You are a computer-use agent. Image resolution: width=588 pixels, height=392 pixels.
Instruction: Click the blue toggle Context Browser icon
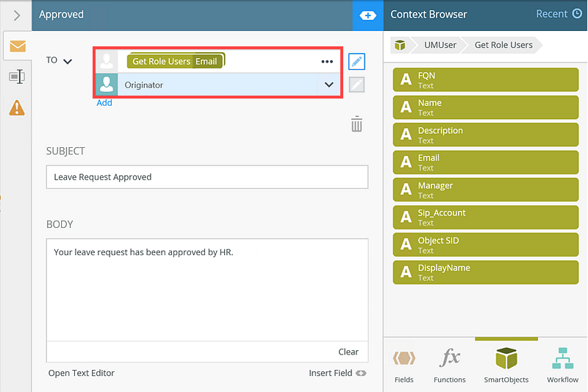pyautogui.click(x=367, y=15)
